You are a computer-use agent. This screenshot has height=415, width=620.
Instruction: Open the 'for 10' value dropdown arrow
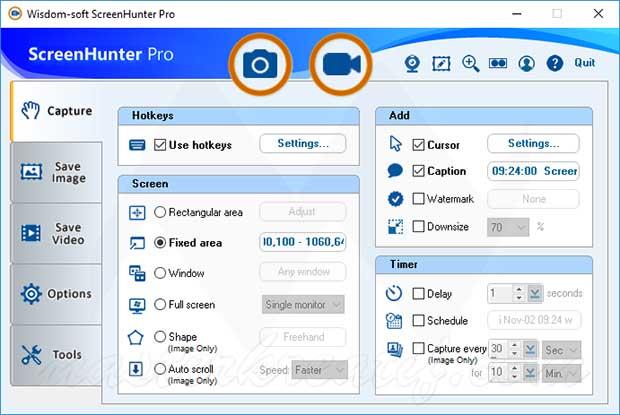point(530,373)
